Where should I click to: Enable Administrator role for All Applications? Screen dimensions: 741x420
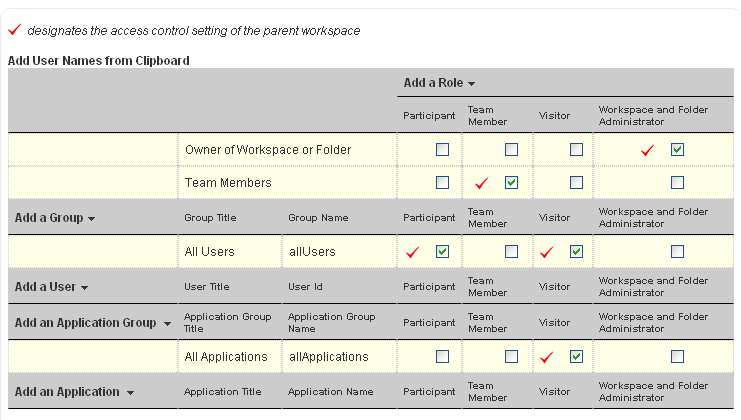(677, 357)
